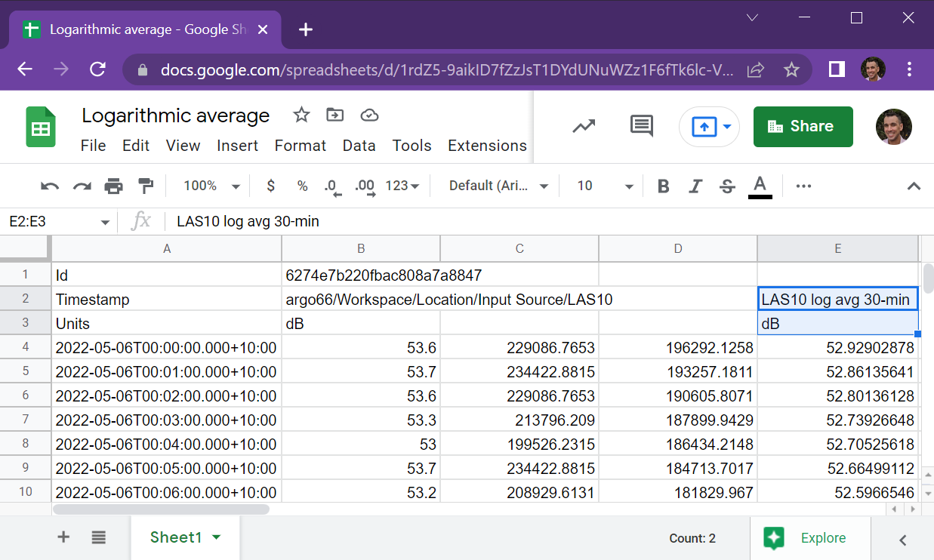This screenshot has height=560, width=934.
Task: Open the All sheets list icon
Action: tap(98, 537)
